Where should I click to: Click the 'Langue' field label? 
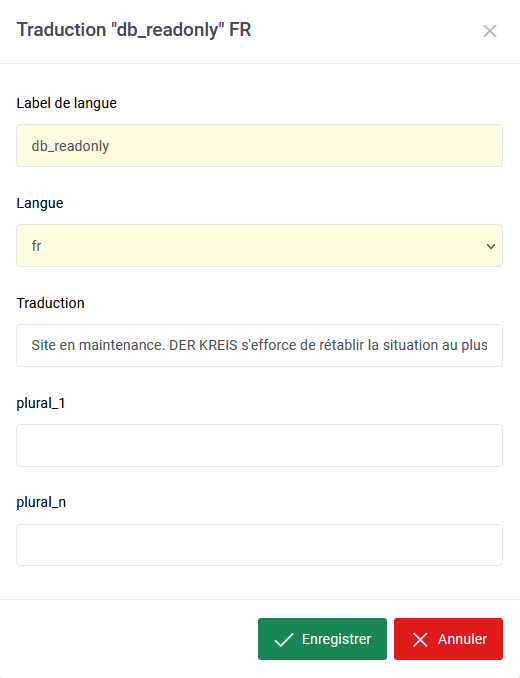pos(40,203)
